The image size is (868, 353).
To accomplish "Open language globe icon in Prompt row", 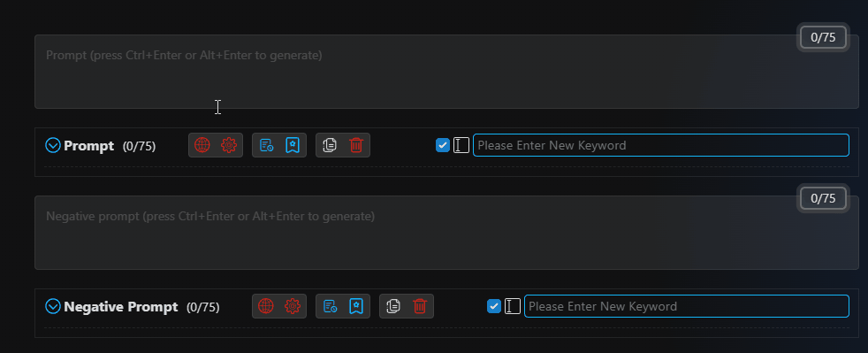I will click(x=202, y=145).
